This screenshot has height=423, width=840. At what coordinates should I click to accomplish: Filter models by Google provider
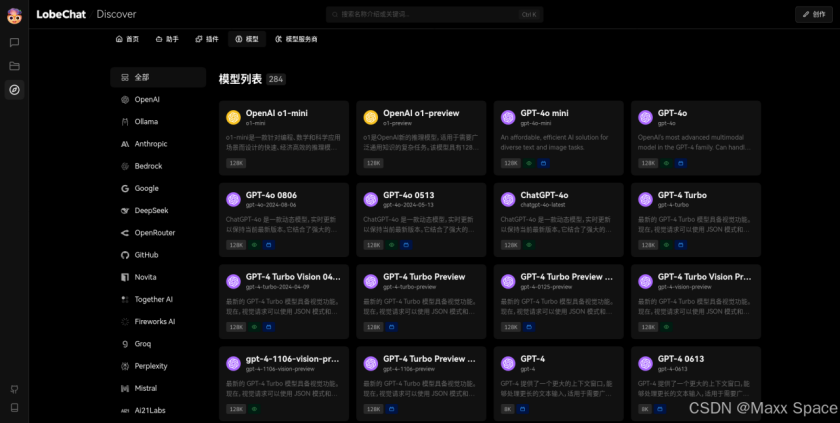point(158,188)
